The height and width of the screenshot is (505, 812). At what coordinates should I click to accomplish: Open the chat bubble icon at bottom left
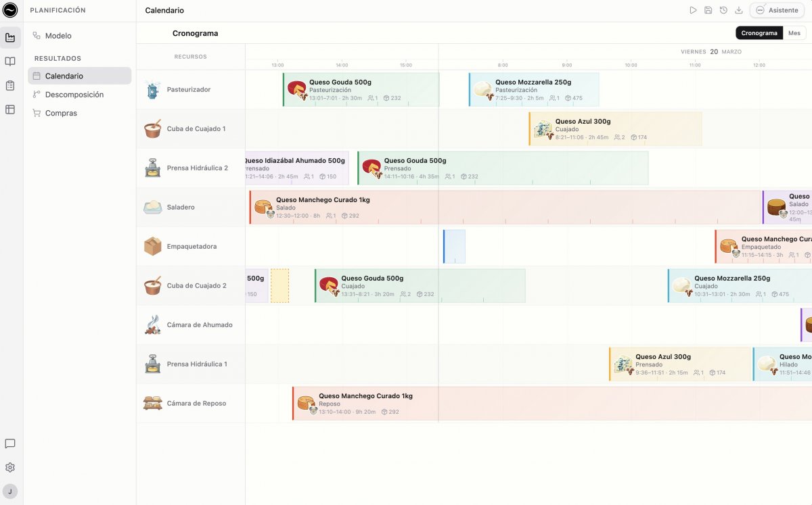pyautogui.click(x=10, y=443)
